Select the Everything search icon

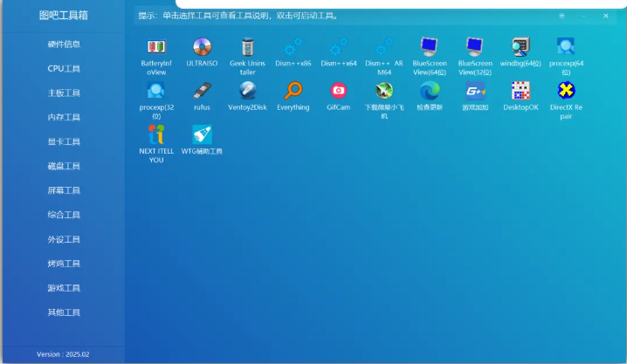pos(293,91)
